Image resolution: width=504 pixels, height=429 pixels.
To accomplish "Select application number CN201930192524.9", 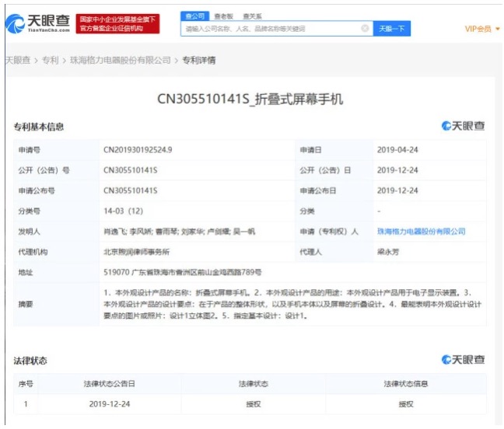I will tap(138, 150).
